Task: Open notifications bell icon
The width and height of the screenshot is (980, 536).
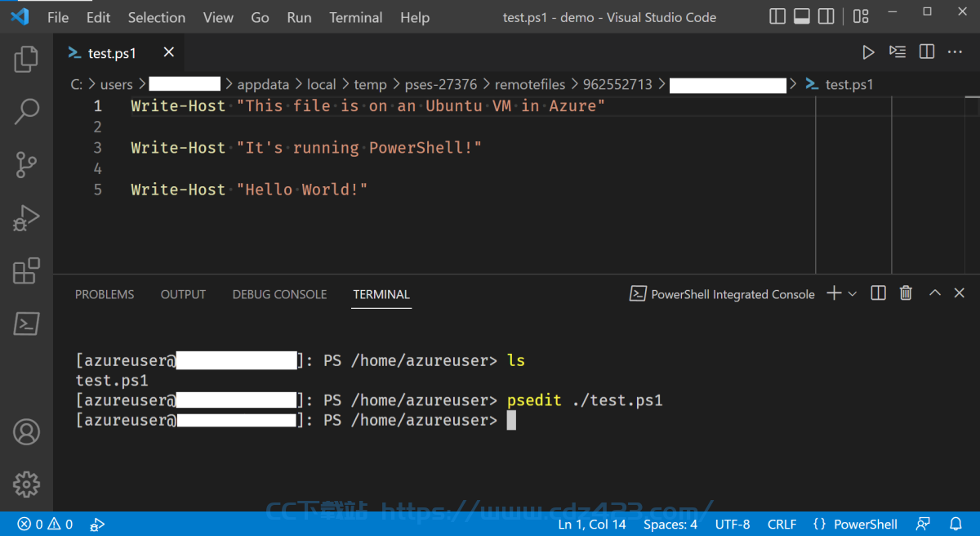Action: point(955,525)
